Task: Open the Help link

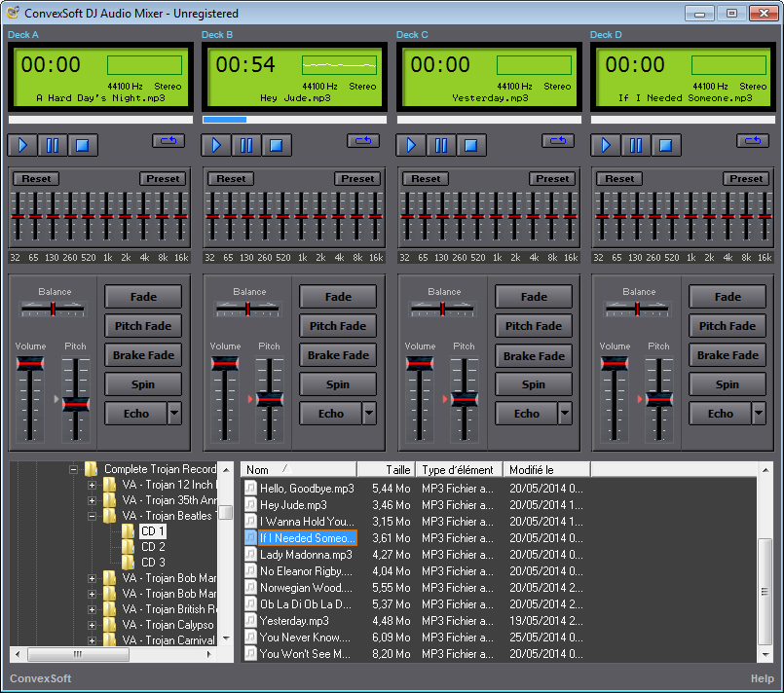Action: click(x=762, y=678)
